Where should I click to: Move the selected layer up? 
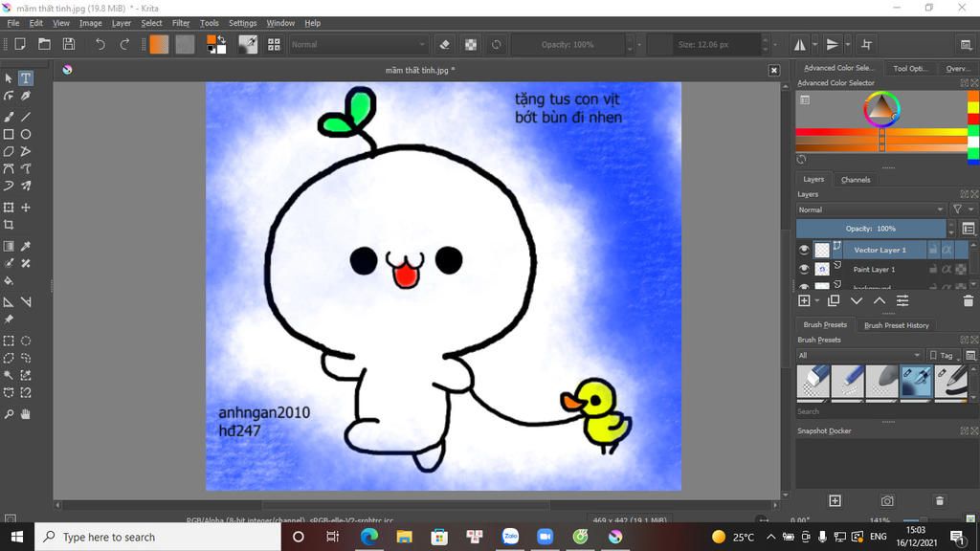point(880,301)
